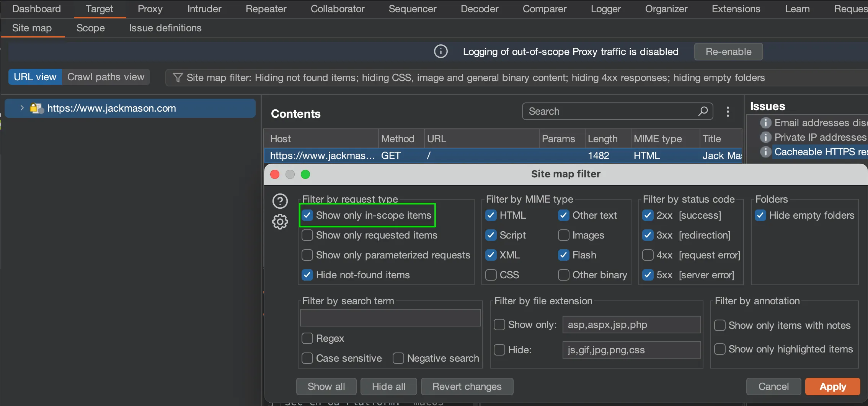Click the funnel filter icon

click(178, 78)
